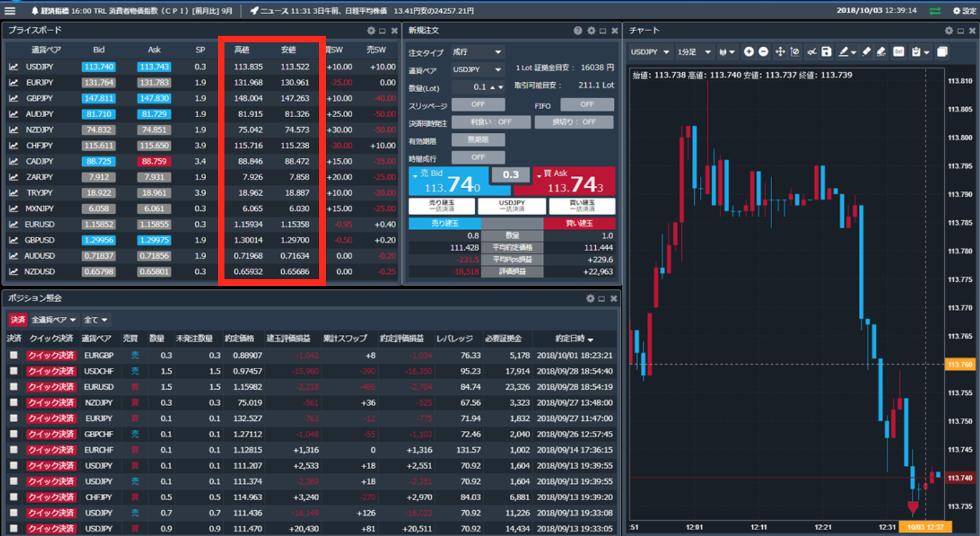This screenshot has height=536, width=980.
Task: Click the クイック決済 button for the USDCHF position
Action: pyautogui.click(x=51, y=371)
